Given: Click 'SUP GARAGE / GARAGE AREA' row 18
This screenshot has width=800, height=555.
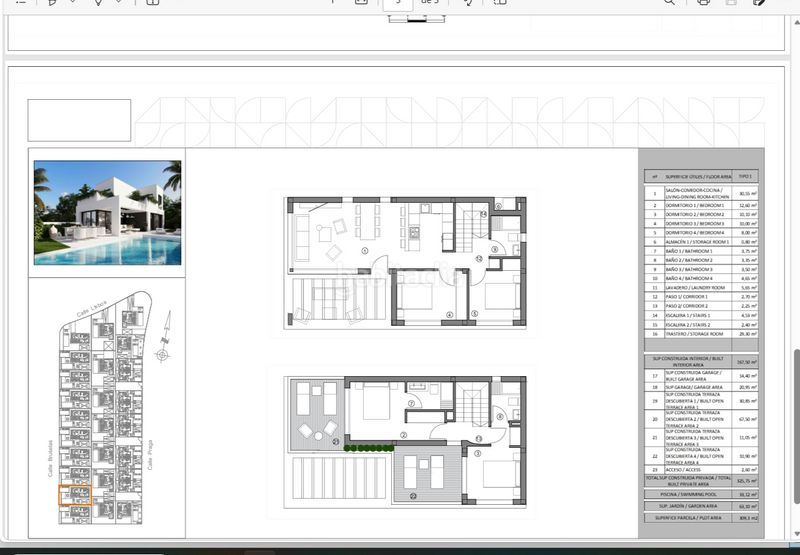Looking at the screenshot, I should pos(701,388).
